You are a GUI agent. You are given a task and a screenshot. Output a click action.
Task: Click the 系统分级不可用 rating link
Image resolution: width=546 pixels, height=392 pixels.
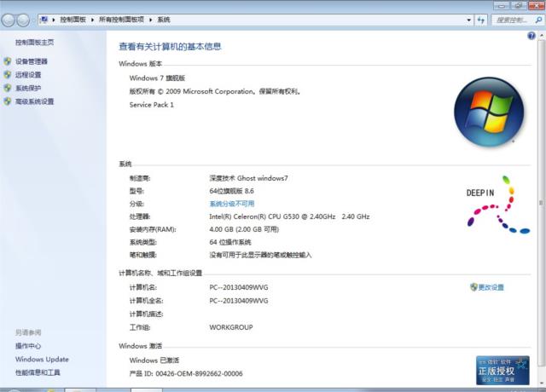click(232, 205)
